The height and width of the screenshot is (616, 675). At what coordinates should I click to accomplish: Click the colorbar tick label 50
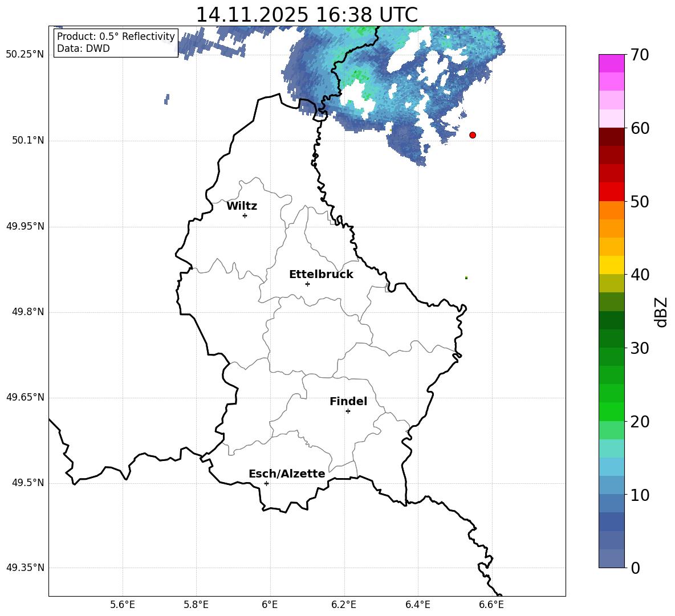[x=640, y=202]
